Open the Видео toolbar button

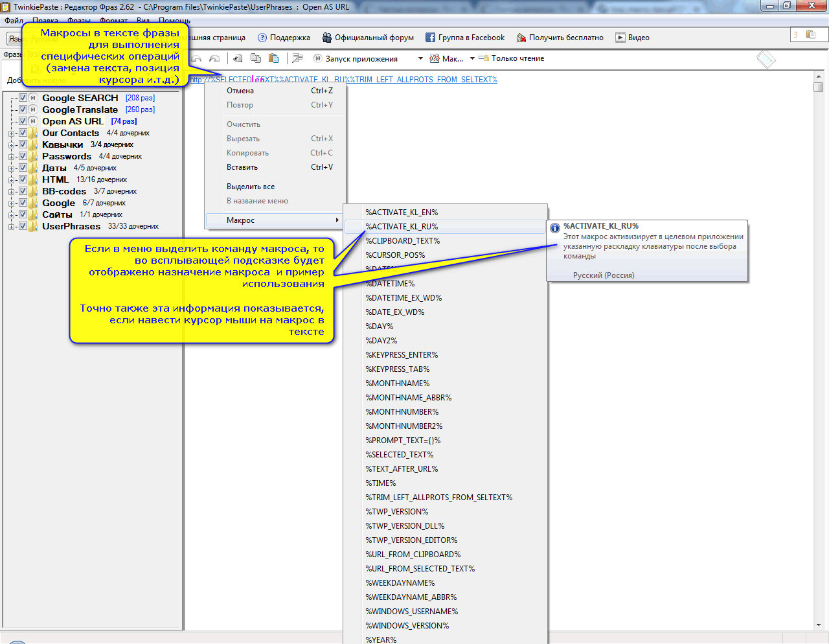[632, 38]
